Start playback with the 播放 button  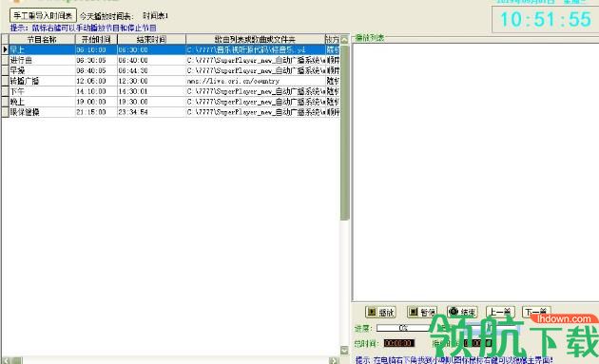click(380, 312)
